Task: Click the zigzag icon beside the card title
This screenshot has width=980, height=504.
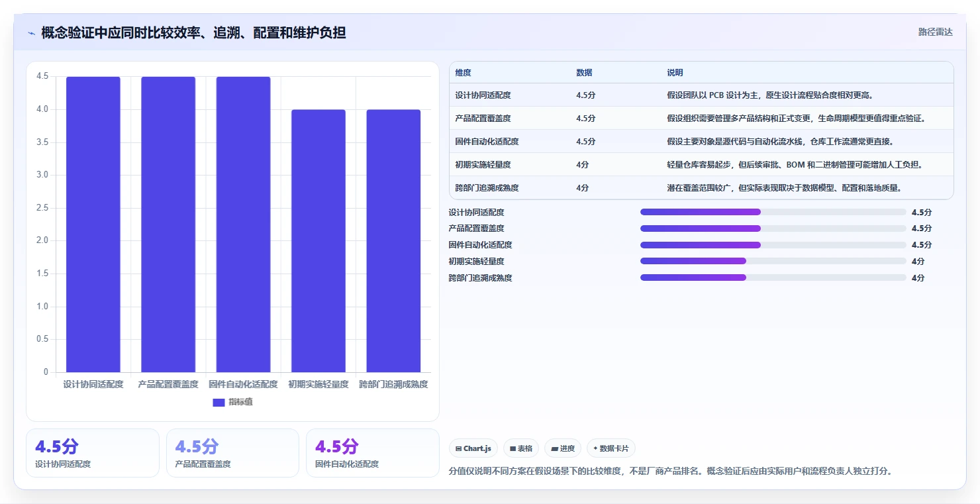Action: coord(32,32)
